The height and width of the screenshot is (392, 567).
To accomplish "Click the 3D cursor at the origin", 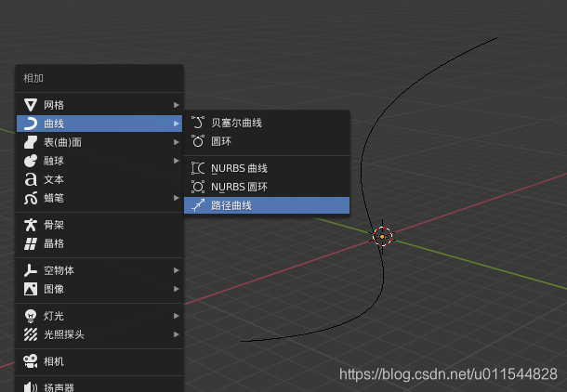I will point(382,237).
